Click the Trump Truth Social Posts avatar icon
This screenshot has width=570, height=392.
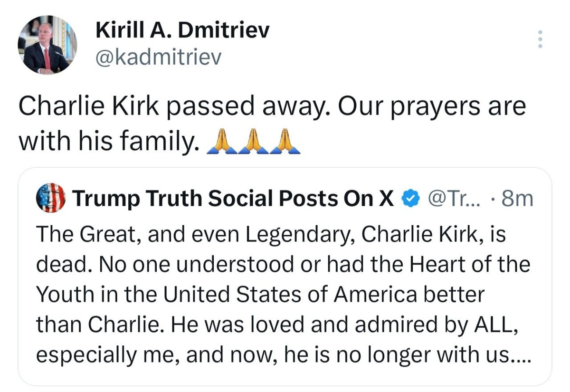(x=50, y=199)
